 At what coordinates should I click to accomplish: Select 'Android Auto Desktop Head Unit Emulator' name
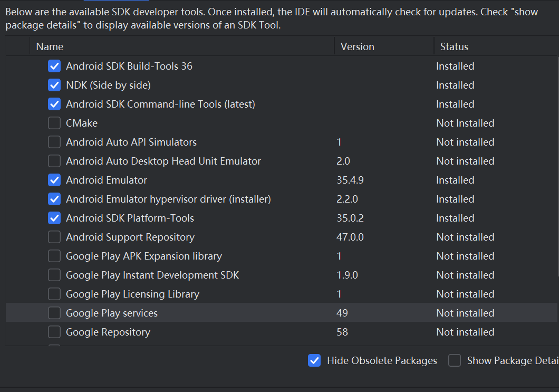click(163, 161)
